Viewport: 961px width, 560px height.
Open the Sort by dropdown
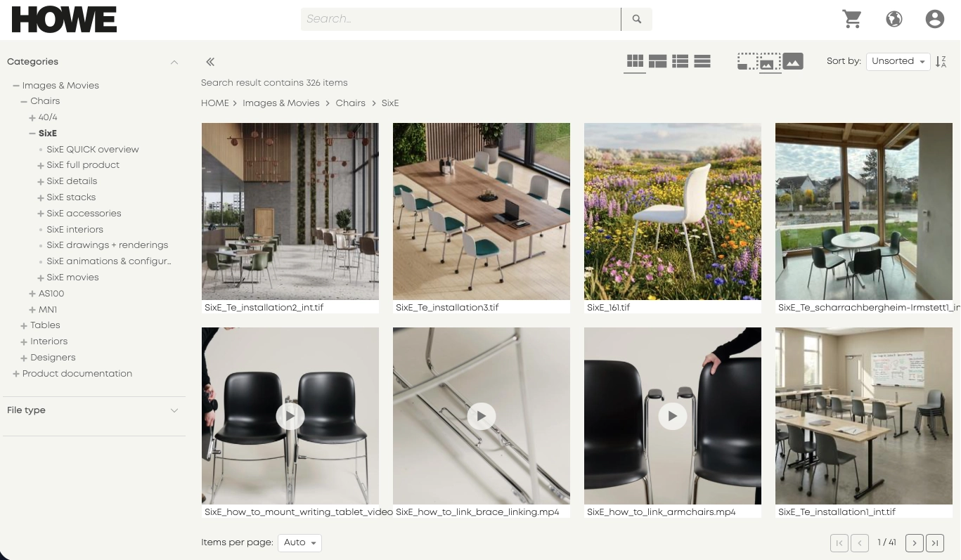898,62
